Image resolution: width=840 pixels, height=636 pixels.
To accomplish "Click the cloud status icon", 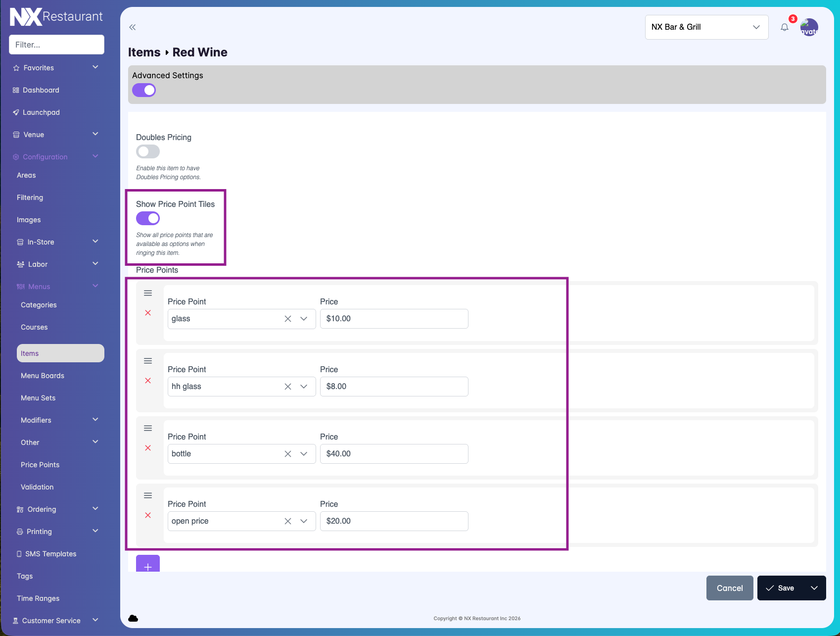I will click(133, 618).
